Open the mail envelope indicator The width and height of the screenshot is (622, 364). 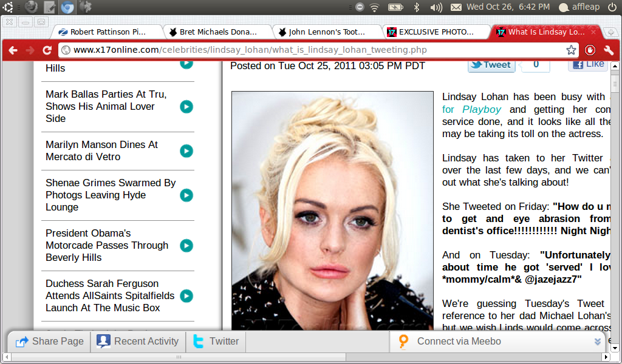pyautogui.click(x=456, y=7)
